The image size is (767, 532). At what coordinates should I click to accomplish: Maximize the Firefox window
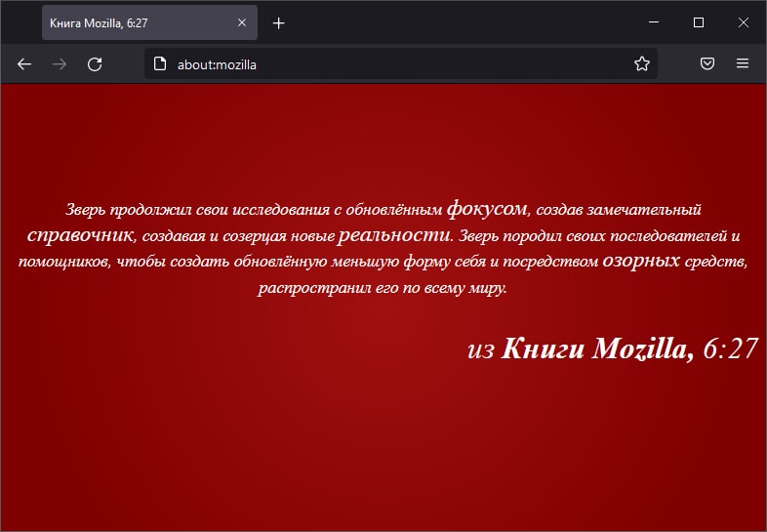(699, 22)
